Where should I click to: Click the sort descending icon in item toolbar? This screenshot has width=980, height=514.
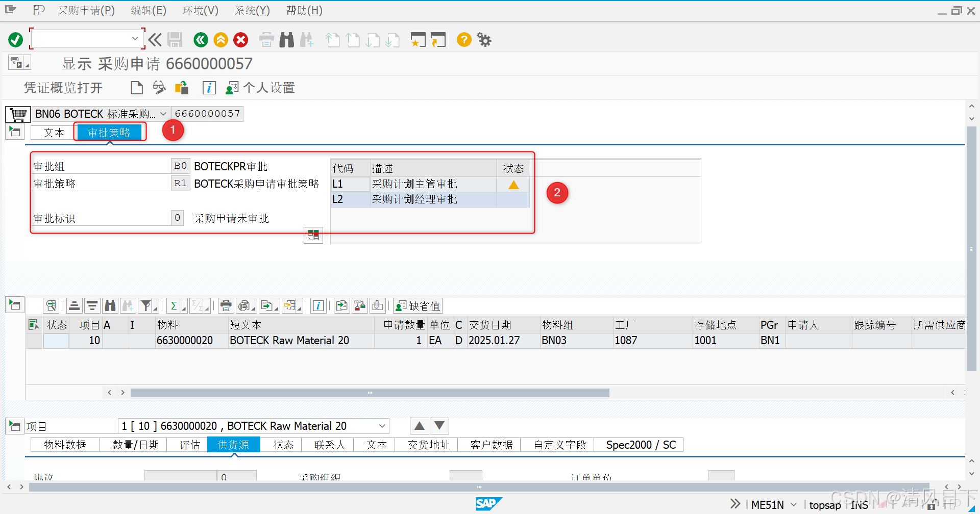92,305
